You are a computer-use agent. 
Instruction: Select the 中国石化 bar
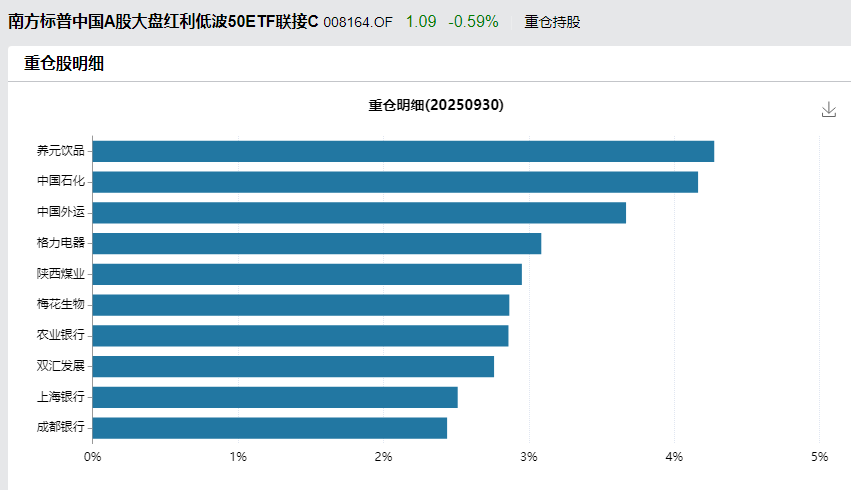tap(395, 182)
